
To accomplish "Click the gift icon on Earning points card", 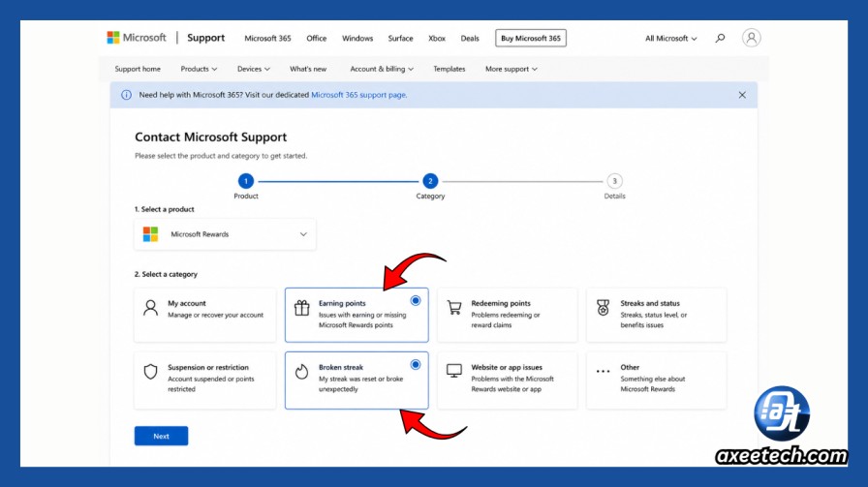I will coord(301,308).
